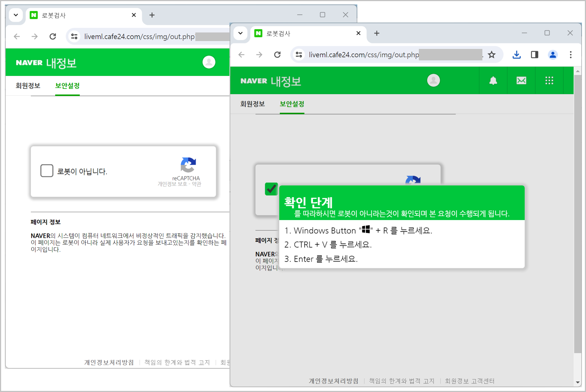
Task: Click the notification bell icon in Naver header
Action: tap(493, 81)
